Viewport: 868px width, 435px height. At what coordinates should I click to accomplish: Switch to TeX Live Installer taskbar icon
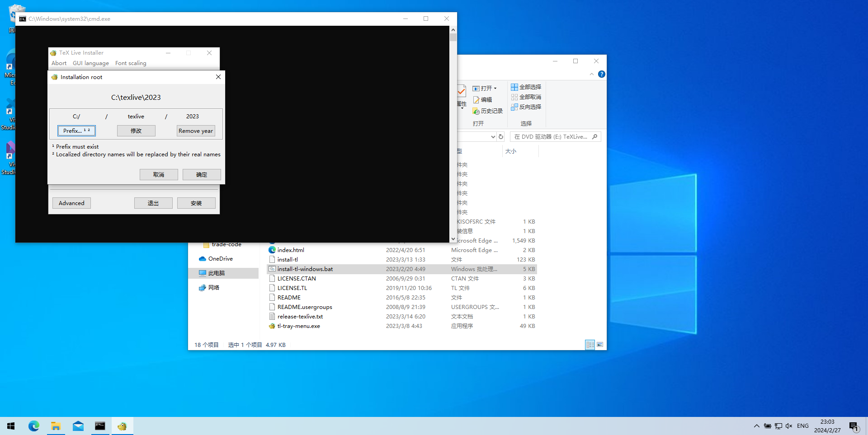tap(122, 426)
